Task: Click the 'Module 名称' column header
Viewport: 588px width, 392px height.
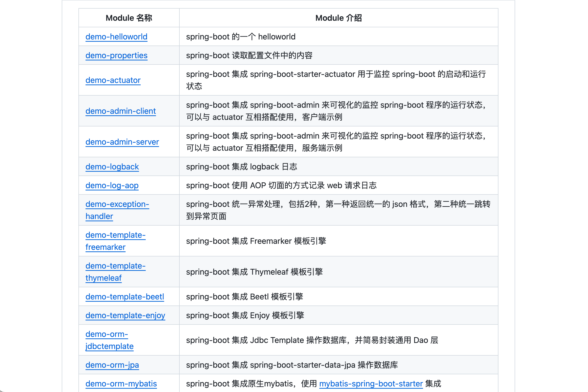Action: point(129,18)
